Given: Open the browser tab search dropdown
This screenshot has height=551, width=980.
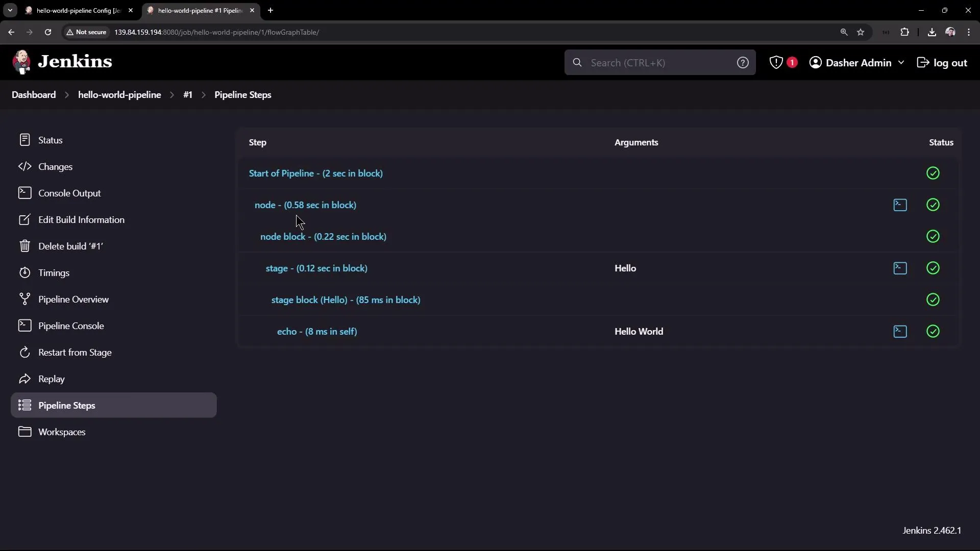Looking at the screenshot, I should [x=10, y=10].
